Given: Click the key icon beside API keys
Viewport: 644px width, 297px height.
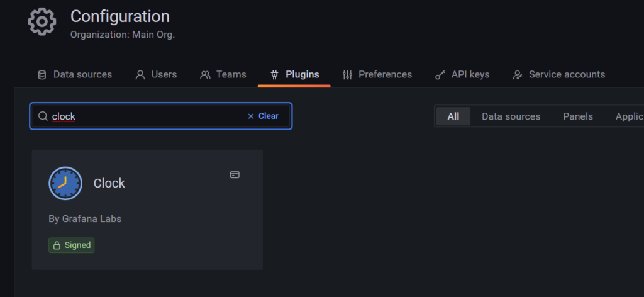Looking at the screenshot, I should pyautogui.click(x=440, y=75).
